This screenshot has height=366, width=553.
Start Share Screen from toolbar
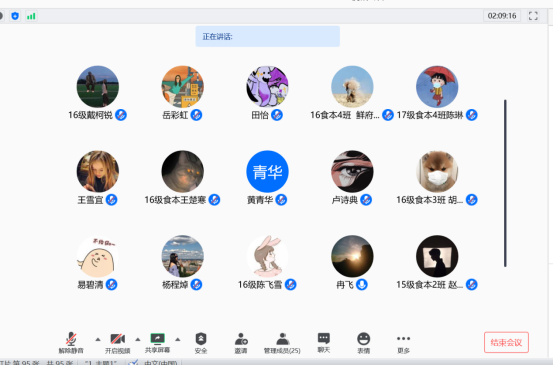click(x=157, y=338)
